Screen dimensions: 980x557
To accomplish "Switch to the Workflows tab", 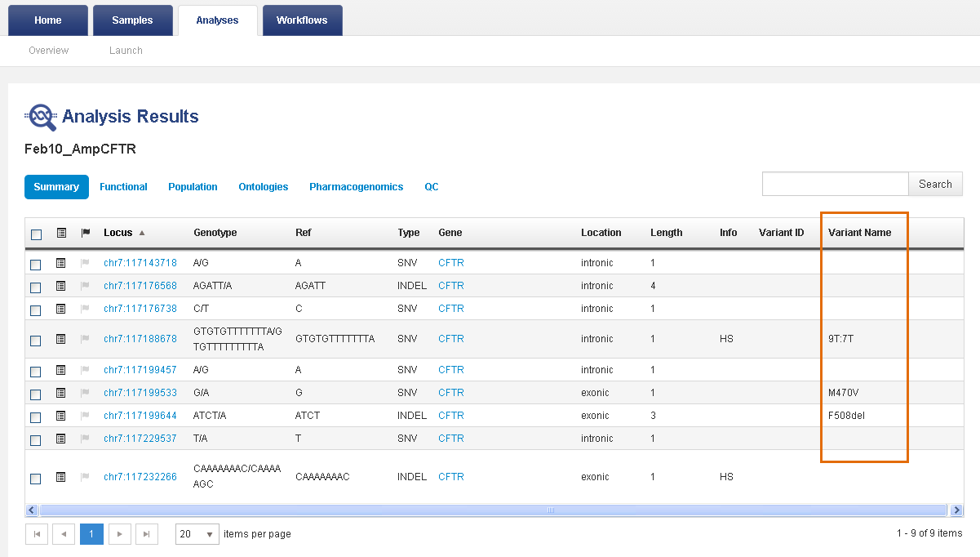I will pyautogui.click(x=302, y=20).
